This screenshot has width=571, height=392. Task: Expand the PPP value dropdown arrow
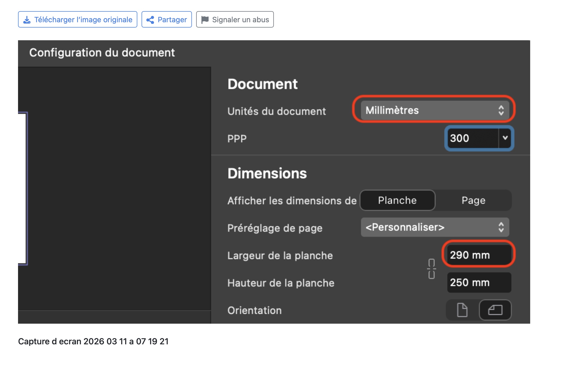tap(505, 138)
